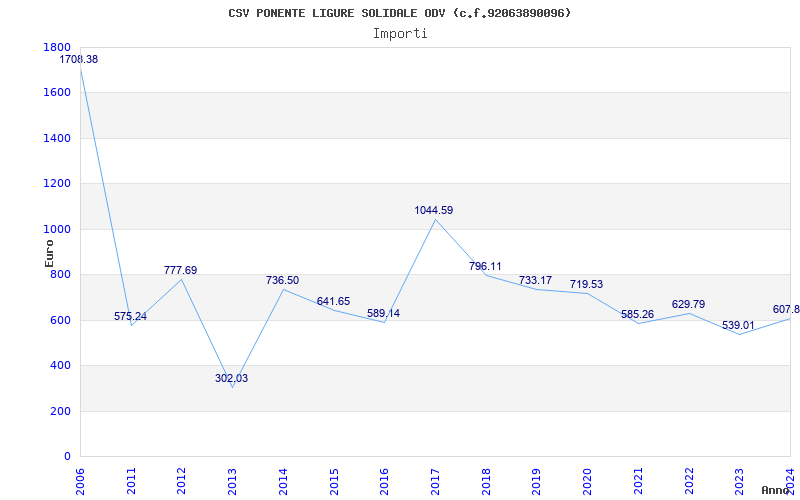Viewport: 800px width, 500px height.
Task: Click the 2015 x-axis year label
Action: pos(334,481)
